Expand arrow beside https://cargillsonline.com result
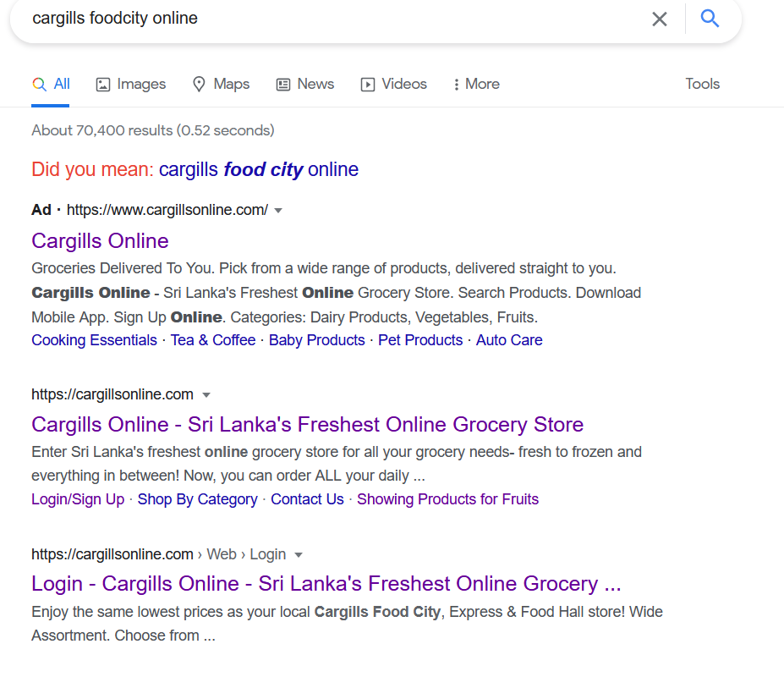This screenshot has width=784, height=677. (x=206, y=395)
